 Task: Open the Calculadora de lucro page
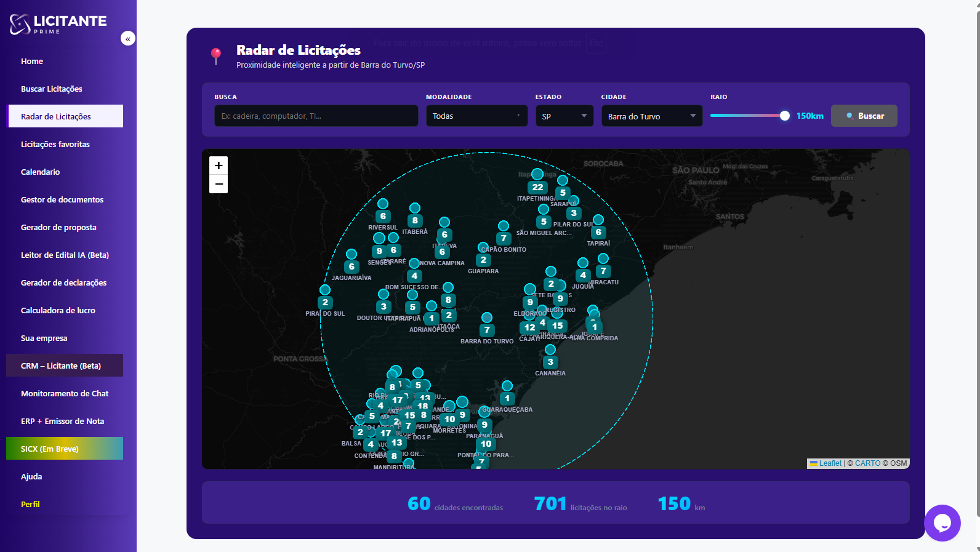(58, 310)
